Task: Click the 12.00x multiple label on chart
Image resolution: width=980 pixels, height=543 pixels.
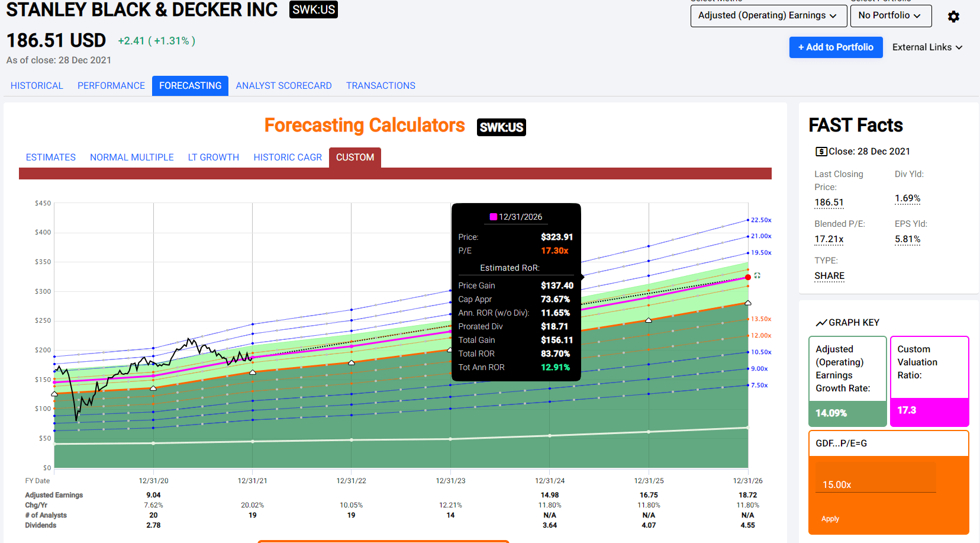Action: [x=761, y=336]
